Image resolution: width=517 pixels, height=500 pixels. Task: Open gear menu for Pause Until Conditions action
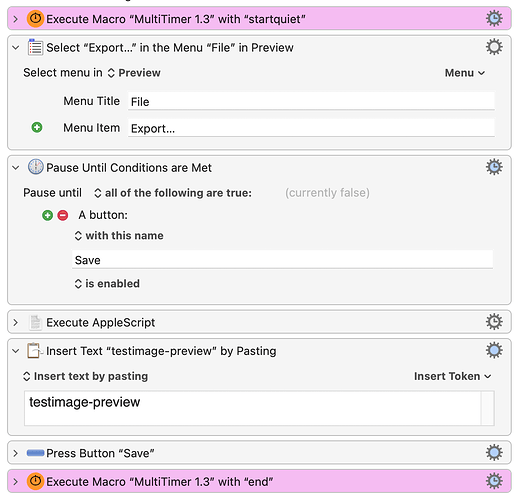(494, 167)
